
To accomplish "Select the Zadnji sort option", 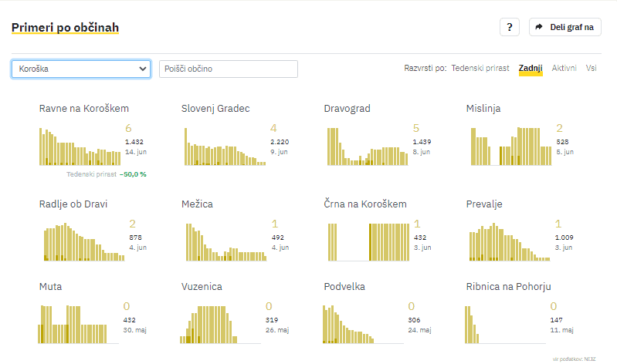I will click(531, 68).
